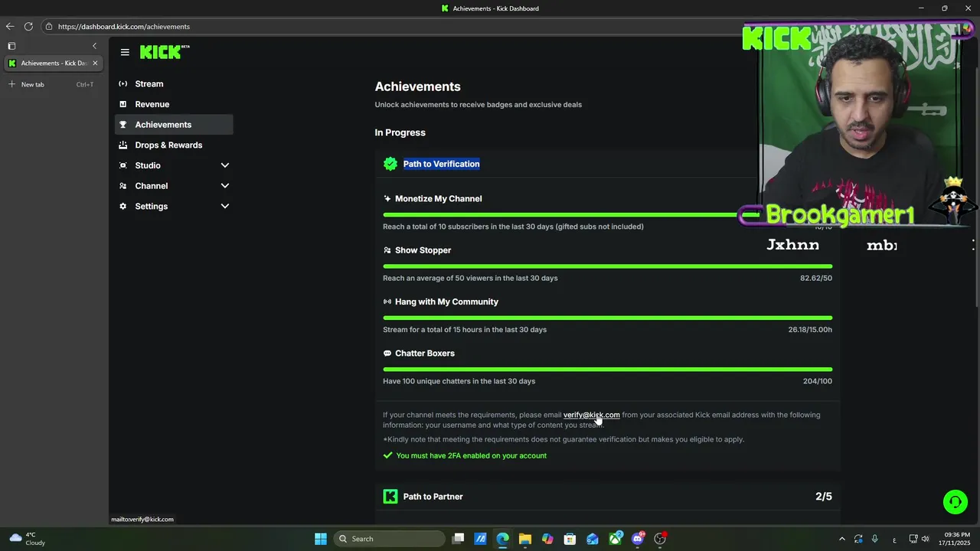Open a New tab in the sidebar

pos(52,84)
